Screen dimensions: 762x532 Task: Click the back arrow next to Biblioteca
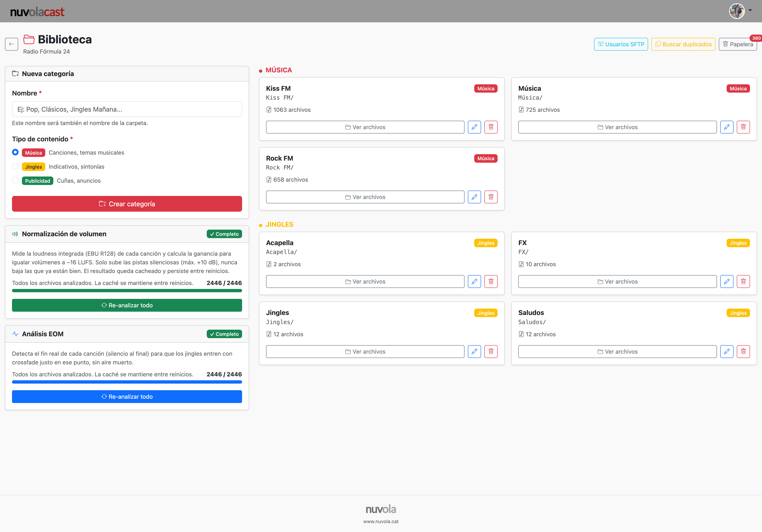tap(12, 44)
